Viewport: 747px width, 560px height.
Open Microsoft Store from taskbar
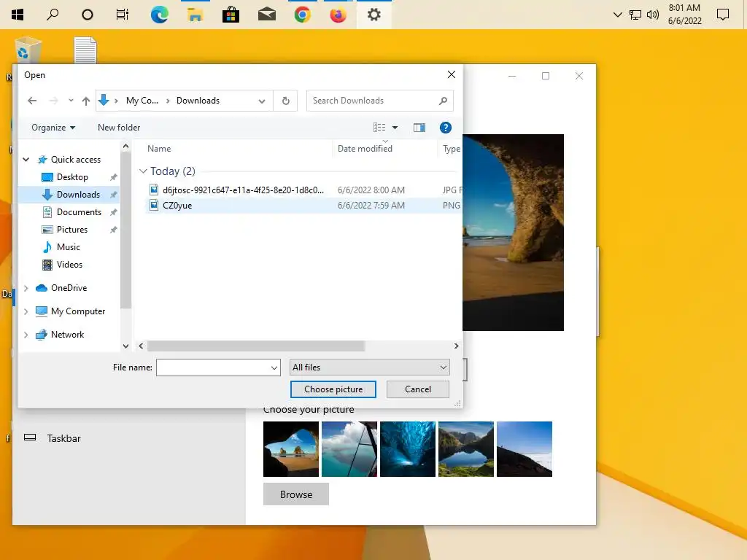(231, 15)
